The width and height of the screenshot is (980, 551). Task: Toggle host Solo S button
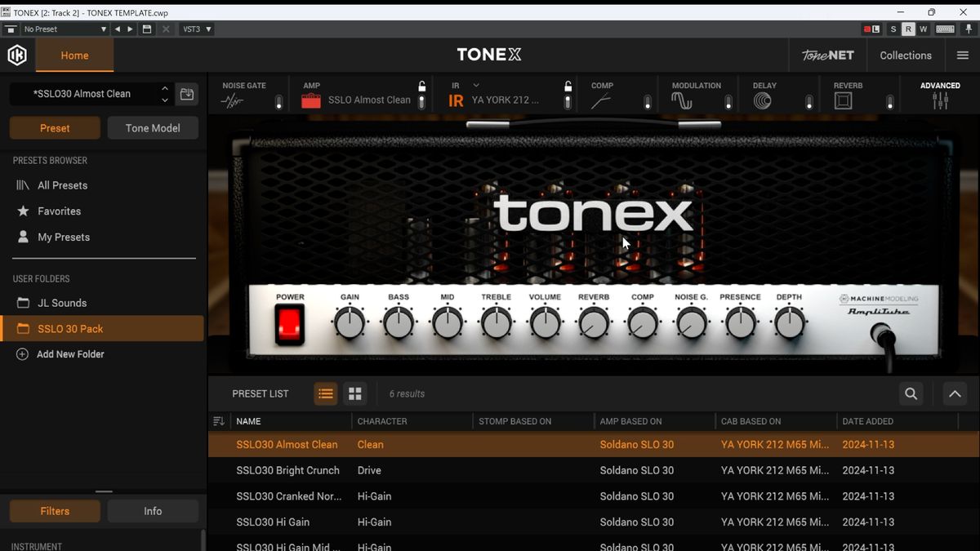click(x=893, y=29)
